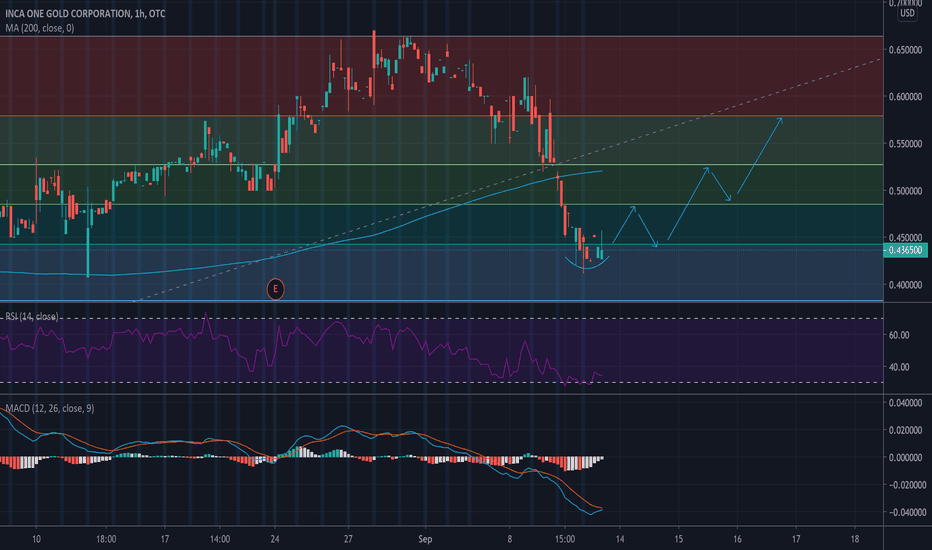Select the MA (200, close, 0) indicator legend
This screenshot has height=550, width=932.
click(40, 28)
